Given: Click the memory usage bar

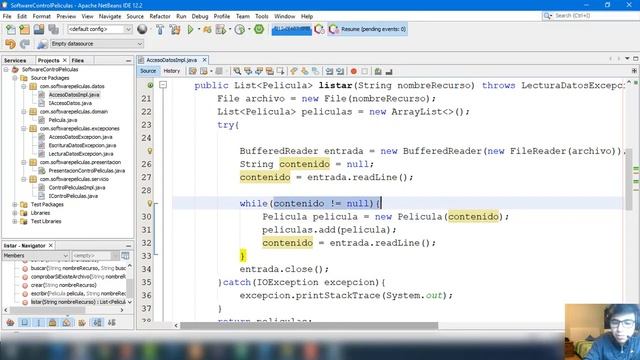Looking at the screenshot, I should (291, 29).
